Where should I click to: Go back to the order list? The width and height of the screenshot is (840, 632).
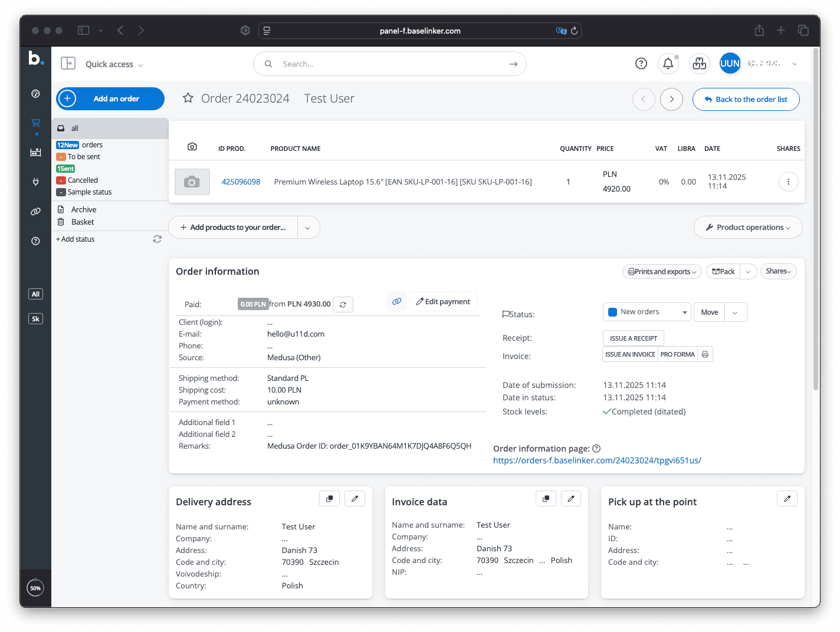click(x=746, y=99)
